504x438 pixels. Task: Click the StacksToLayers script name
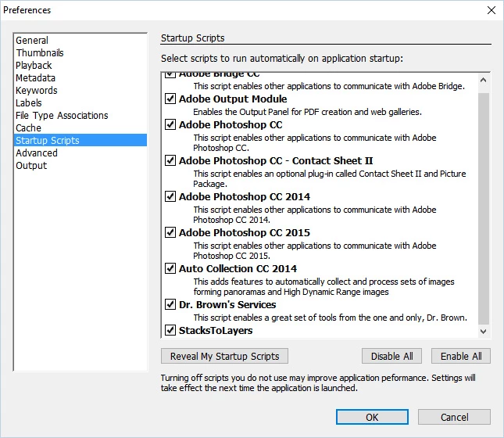(216, 331)
